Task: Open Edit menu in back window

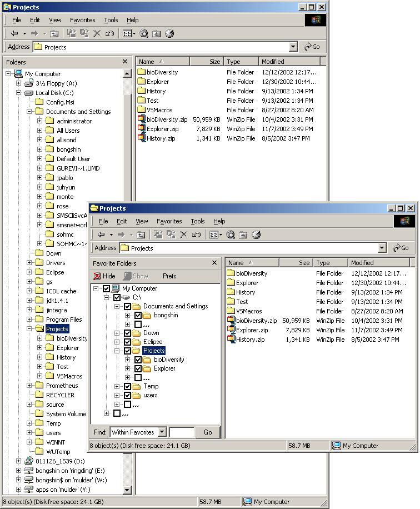Action: (x=35, y=20)
